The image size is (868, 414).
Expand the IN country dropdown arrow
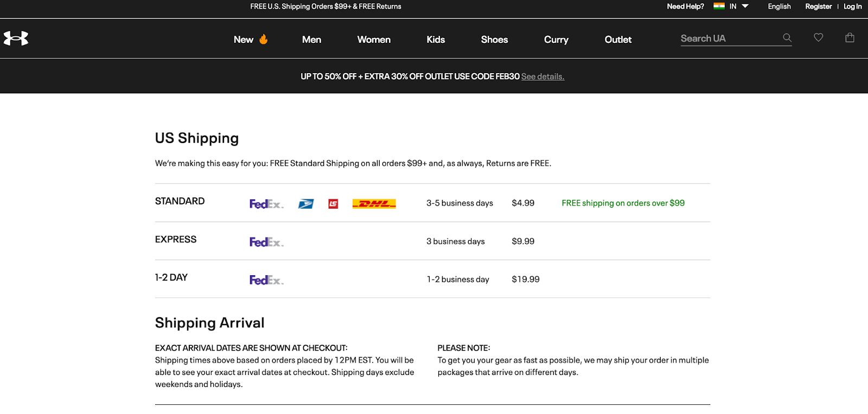745,6
